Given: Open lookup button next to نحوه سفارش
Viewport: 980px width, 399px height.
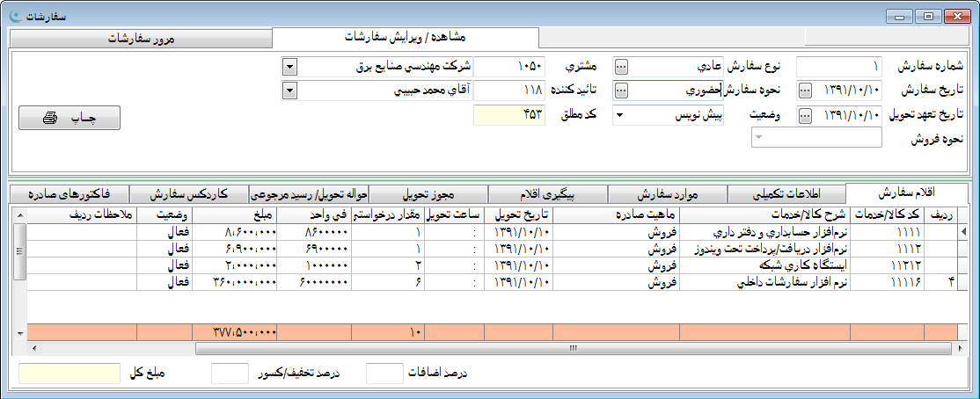Looking at the screenshot, I should pos(621,90).
